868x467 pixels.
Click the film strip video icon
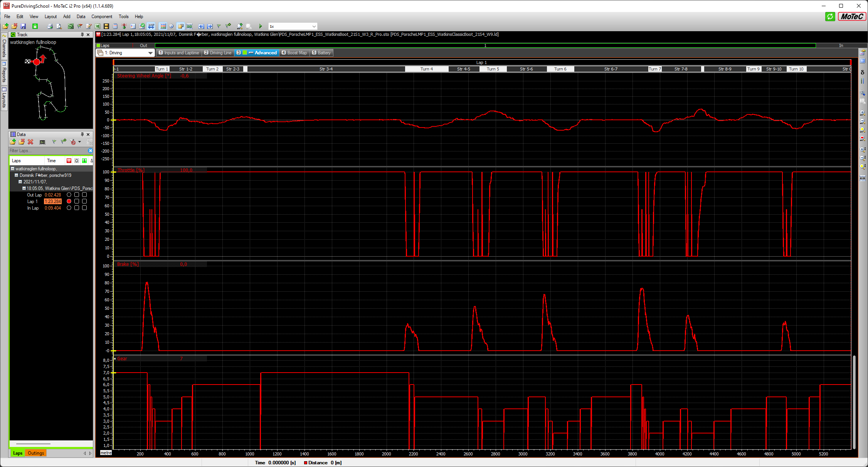(x=106, y=26)
